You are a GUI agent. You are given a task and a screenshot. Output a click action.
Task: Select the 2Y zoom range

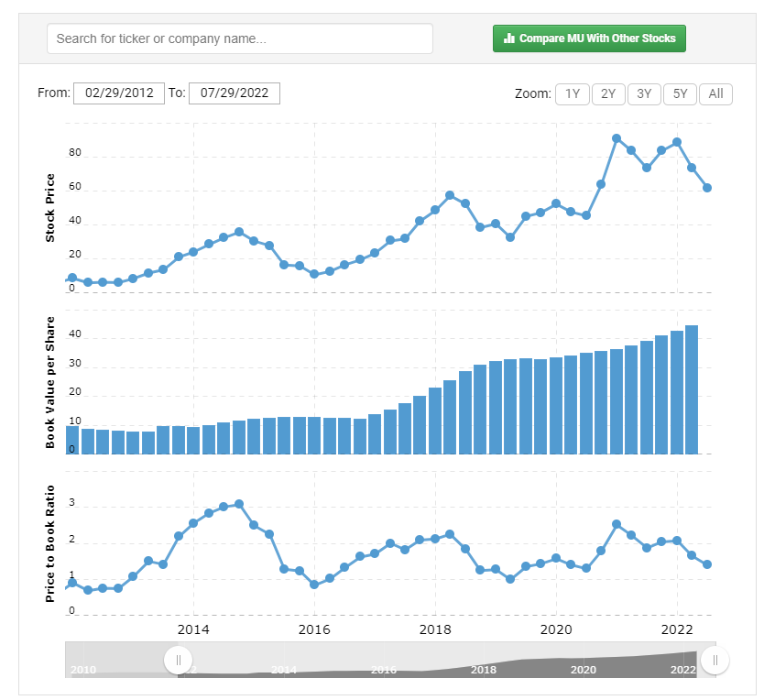(x=608, y=94)
